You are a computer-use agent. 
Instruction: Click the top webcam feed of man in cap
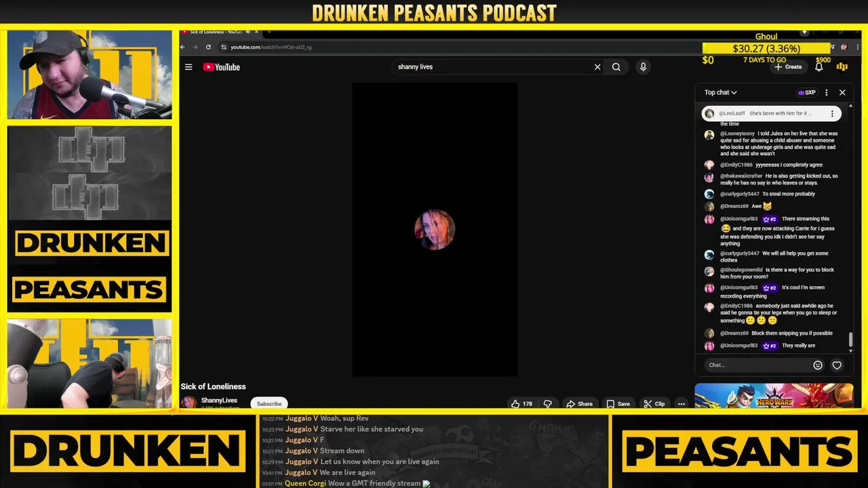pyautogui.click(x=90, y=75)
